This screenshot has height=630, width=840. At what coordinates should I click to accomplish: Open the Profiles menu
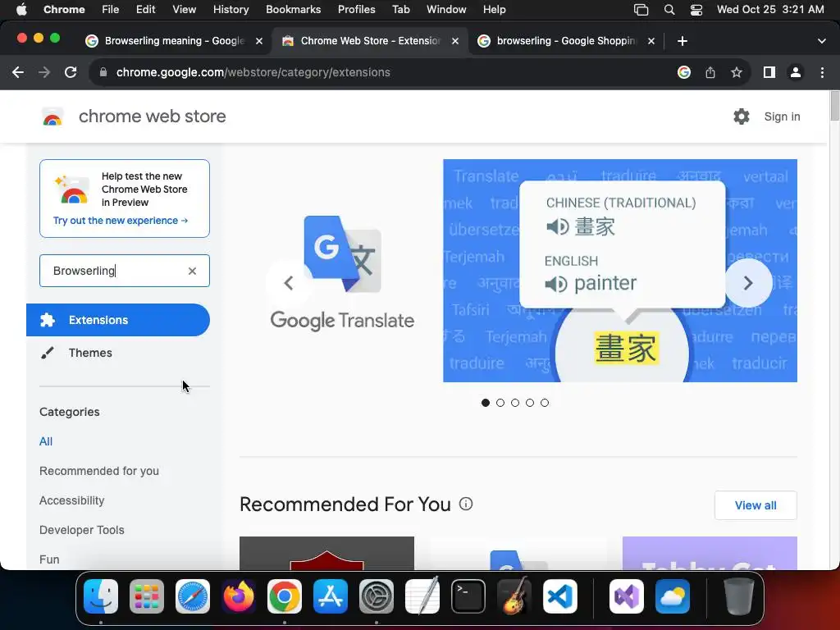tap(356, 9)
